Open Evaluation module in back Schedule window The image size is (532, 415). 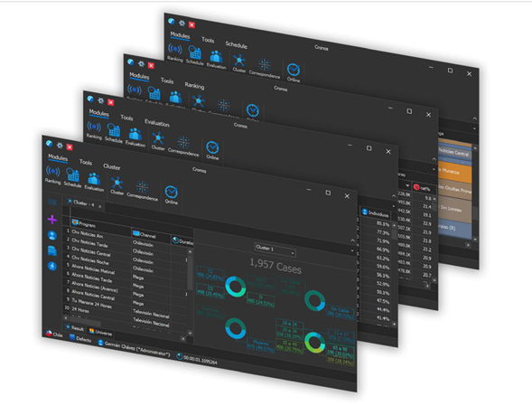(216, 59)
